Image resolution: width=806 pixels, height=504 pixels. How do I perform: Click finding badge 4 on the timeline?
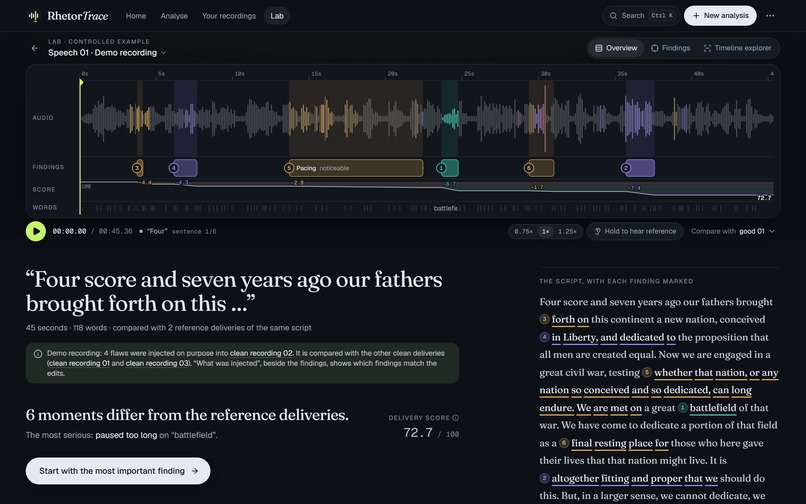pos(174,168)
